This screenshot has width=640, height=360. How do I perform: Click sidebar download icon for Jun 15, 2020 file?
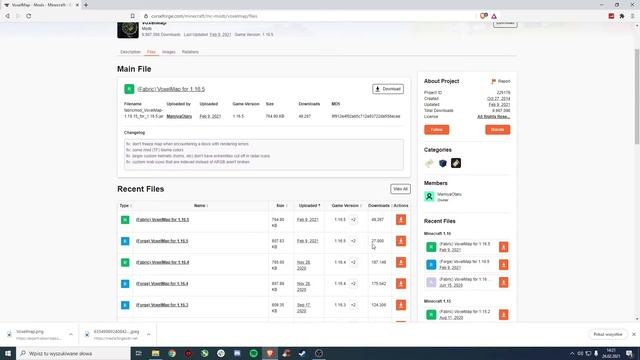click(503, 282)
